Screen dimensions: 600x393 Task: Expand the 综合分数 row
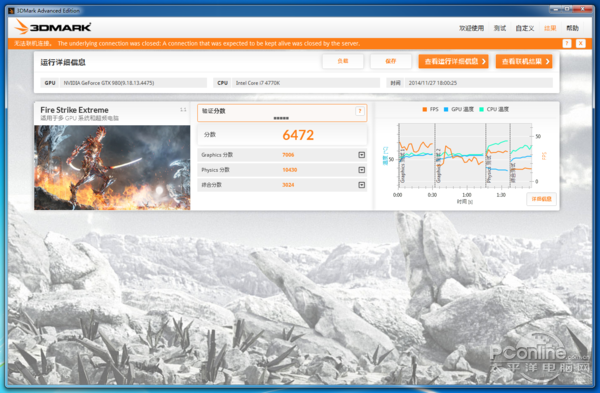361,185
